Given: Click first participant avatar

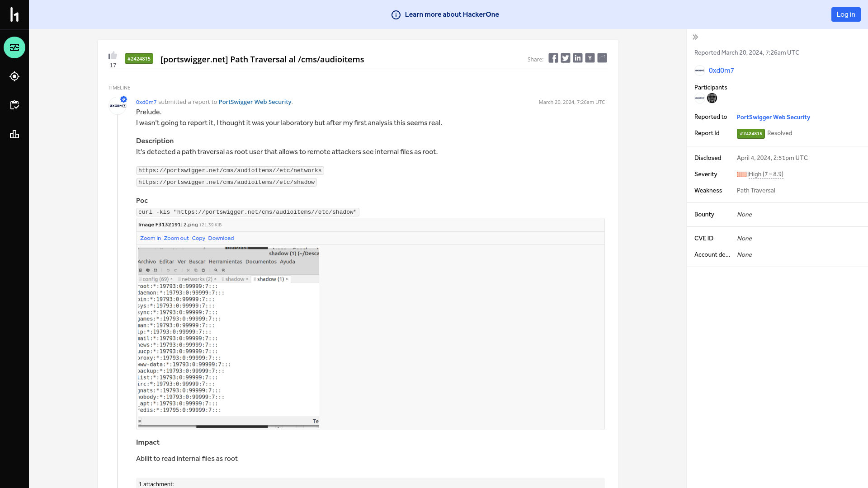Looking at the screenshot, I should [700, 98].
